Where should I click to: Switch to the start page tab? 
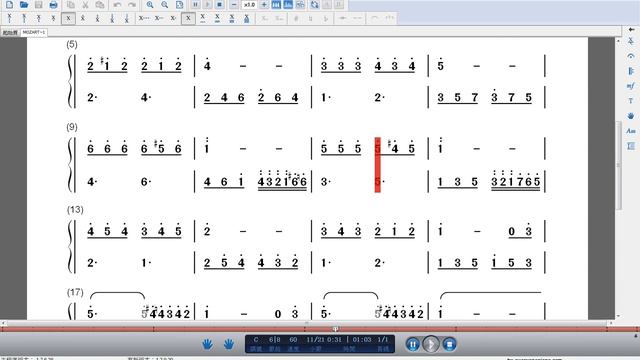[x=10, y=32]
